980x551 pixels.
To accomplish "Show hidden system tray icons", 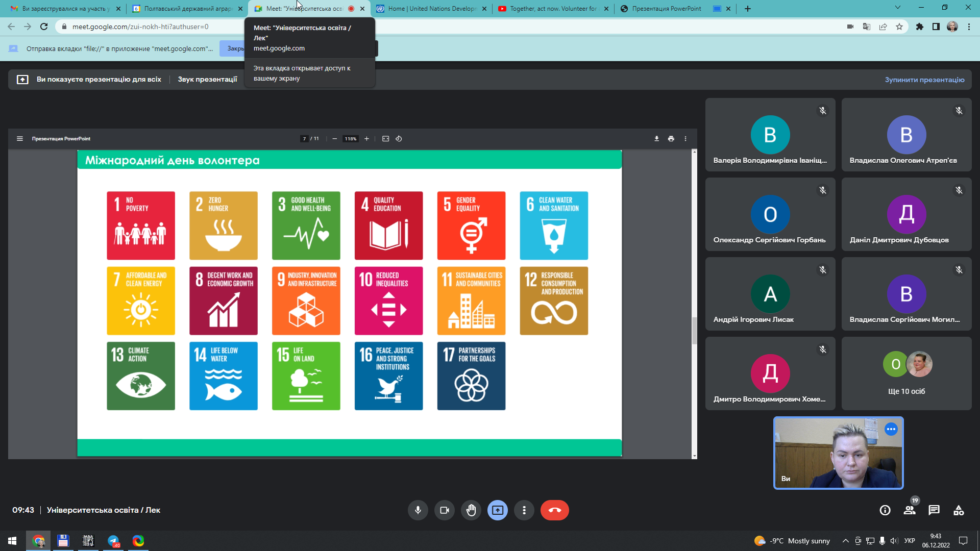I will 846,541.
